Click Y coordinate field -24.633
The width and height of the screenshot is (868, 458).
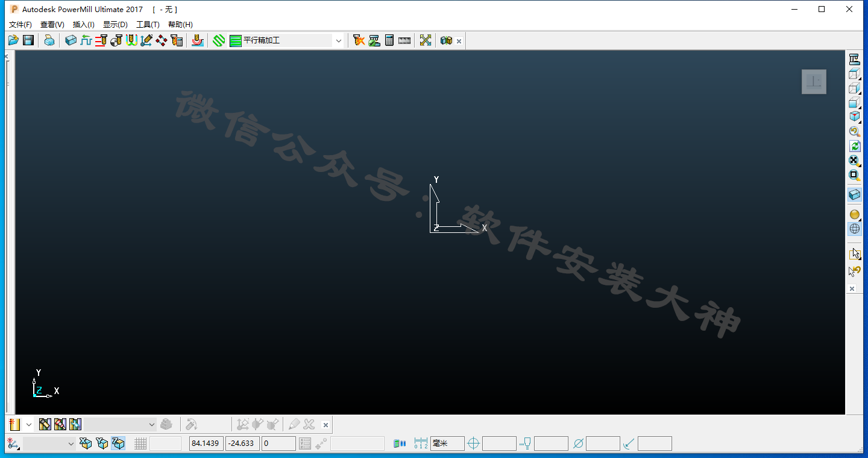coord(242,444)
